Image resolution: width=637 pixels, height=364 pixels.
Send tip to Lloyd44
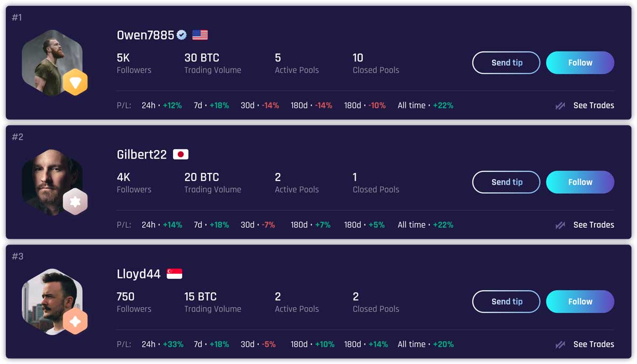pos(506,301)
